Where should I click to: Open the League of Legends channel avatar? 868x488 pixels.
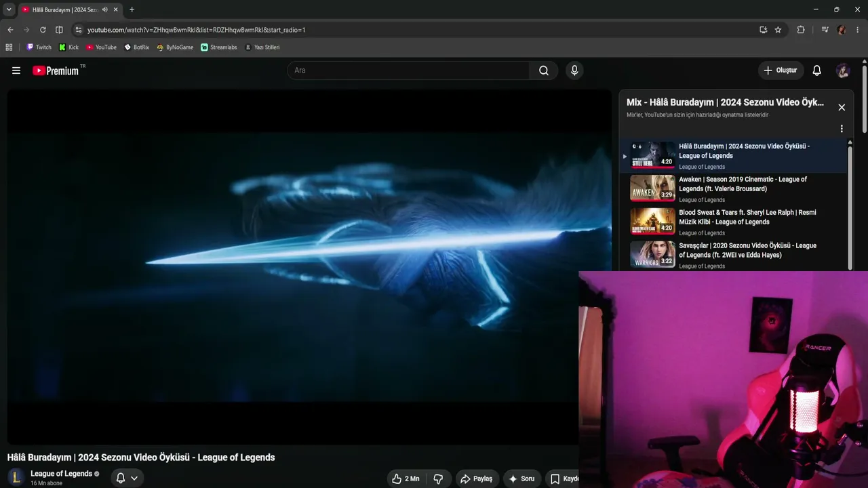[x=16, y=477]
